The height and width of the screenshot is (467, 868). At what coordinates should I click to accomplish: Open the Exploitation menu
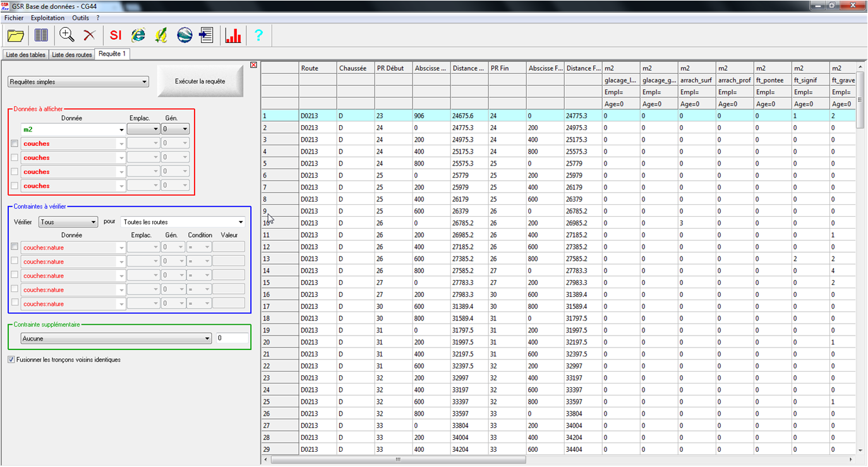47,18
